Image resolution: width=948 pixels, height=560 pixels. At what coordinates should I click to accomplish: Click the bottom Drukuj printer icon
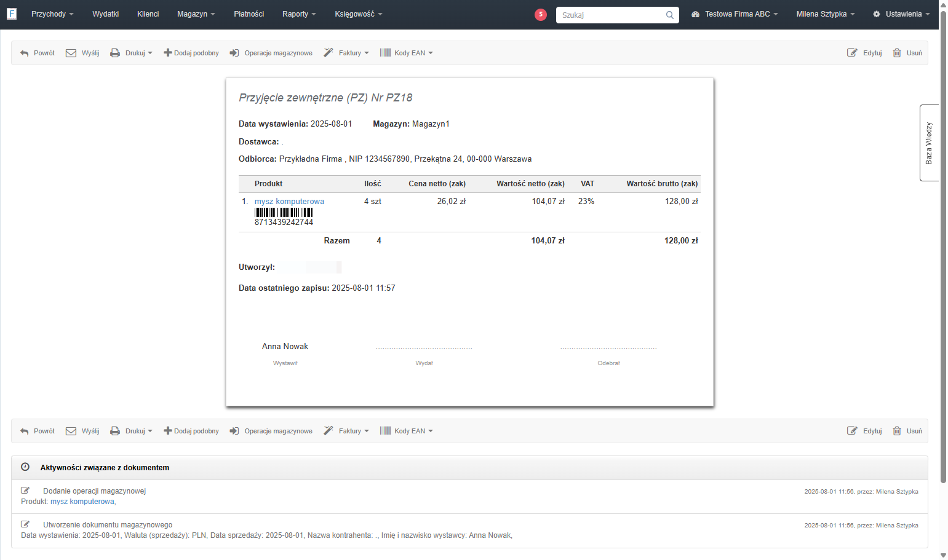click(115, 431)
